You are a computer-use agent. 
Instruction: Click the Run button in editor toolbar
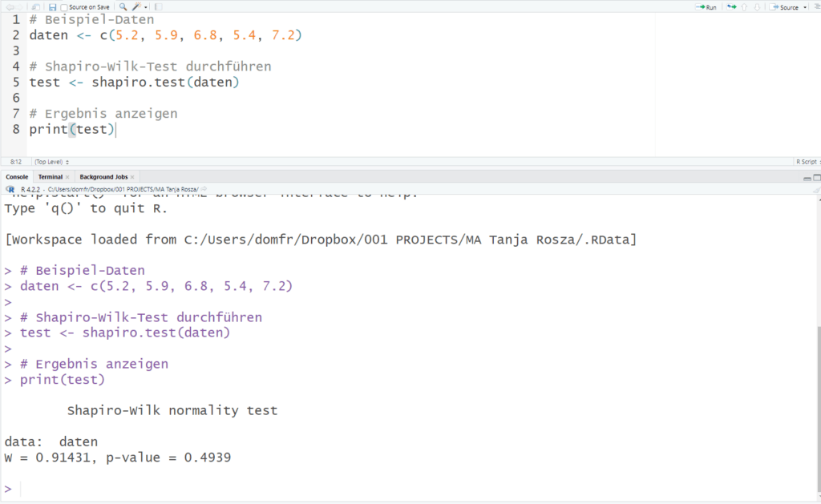click(x=706, y=7)
